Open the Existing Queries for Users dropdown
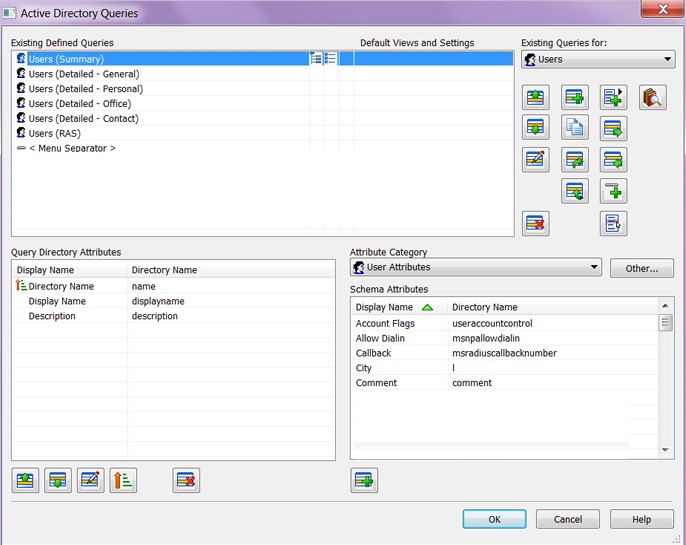Image resolution: width=686 pixels, height=545 pixels. [598, 59]
